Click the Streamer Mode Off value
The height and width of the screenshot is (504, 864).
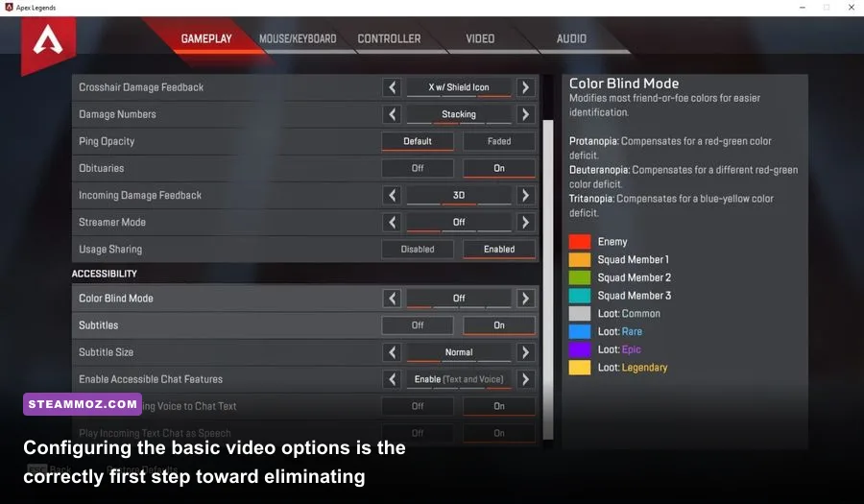click(459, 222)
